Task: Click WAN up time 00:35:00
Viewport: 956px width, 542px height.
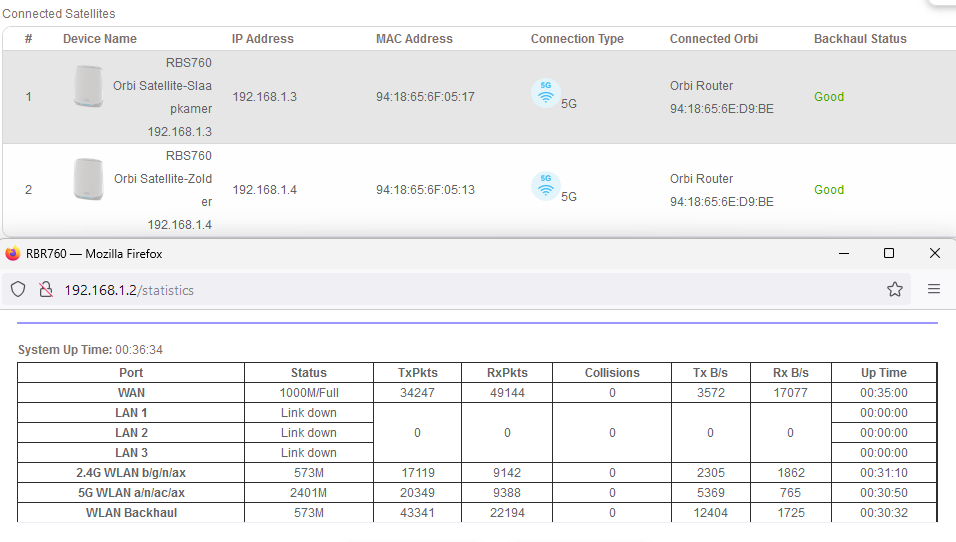Action: coord(884,393)
